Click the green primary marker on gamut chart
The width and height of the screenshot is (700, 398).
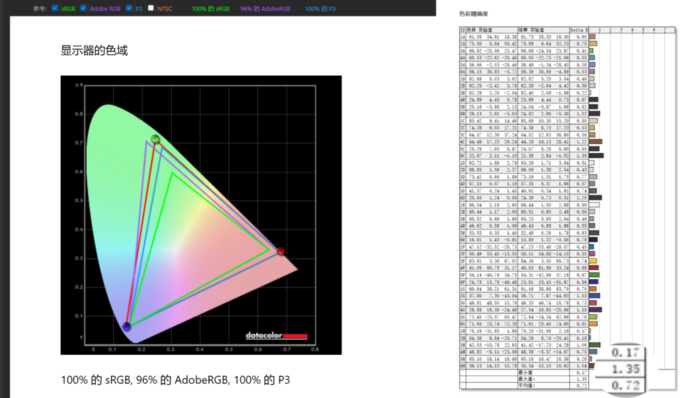(155, 140)
